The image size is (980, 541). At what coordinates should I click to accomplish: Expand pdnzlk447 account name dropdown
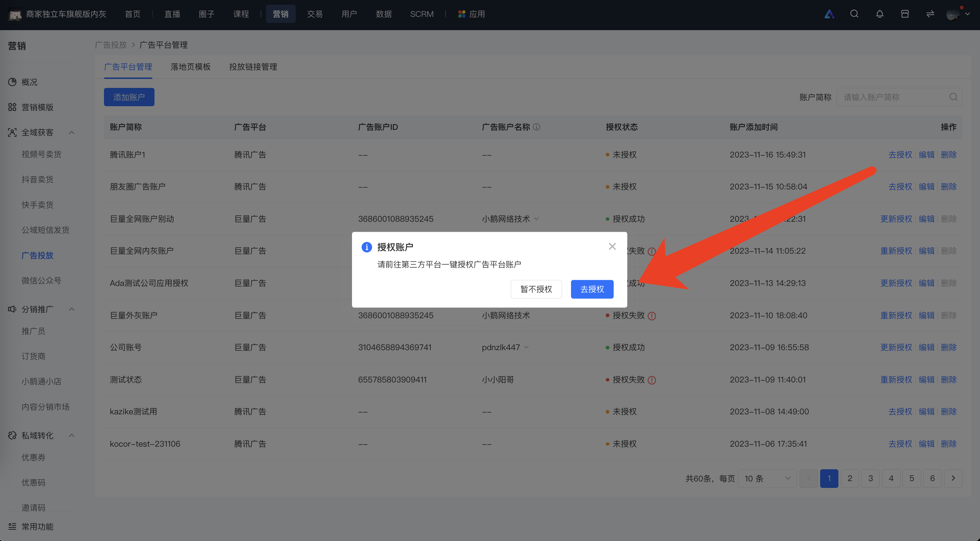click(527, 347)
